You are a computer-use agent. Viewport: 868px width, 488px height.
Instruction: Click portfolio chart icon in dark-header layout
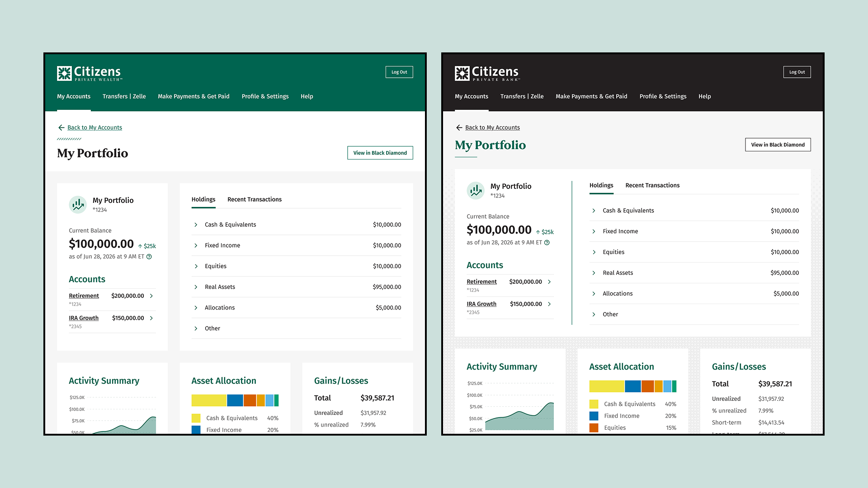coord(476,191)
